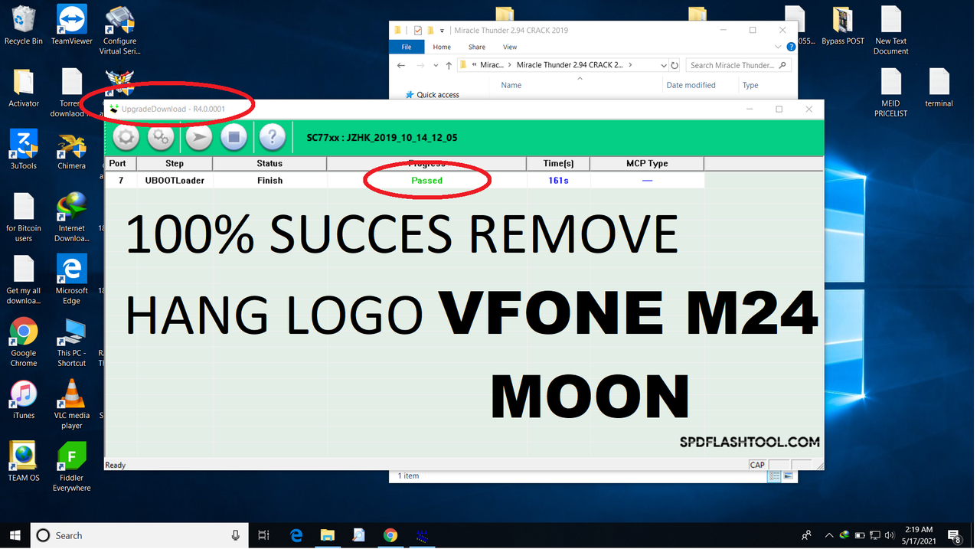Open the Settings double-gear icon in UpgradeDownload
Viewport: 980px width, 549px height.
pos(161,138)
